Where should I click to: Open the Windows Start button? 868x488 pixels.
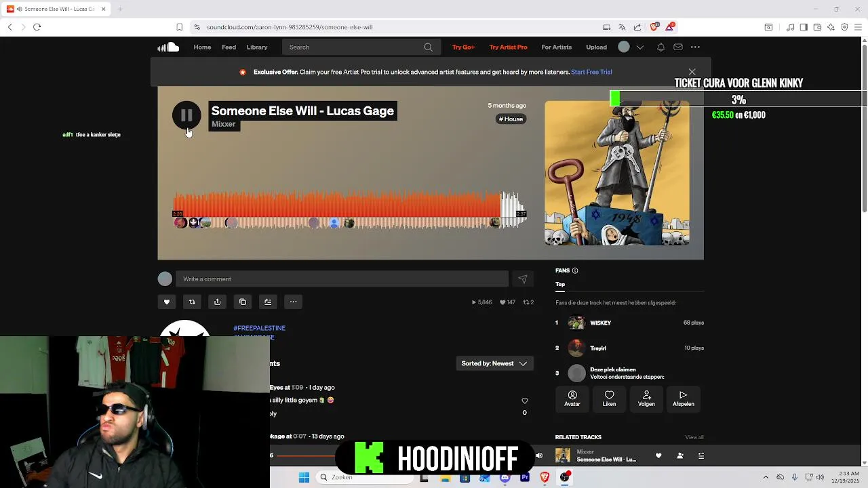304,478
